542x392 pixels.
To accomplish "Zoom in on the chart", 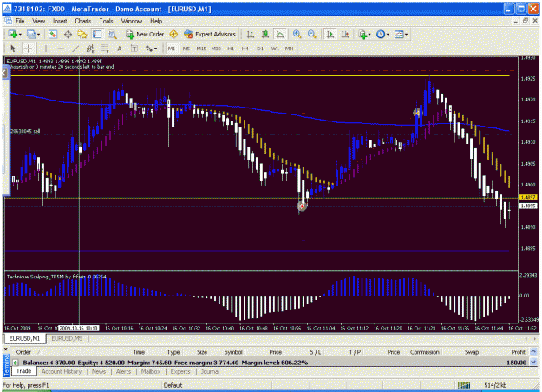I will point(297,34).
